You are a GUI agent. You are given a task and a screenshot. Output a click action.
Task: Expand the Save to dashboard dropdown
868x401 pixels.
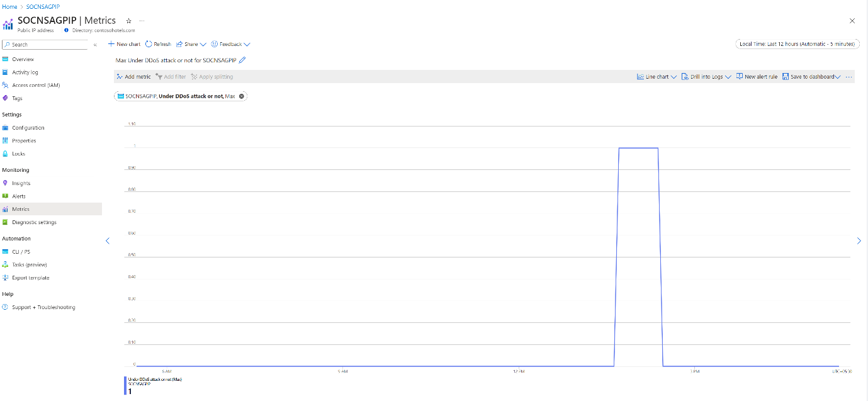pyautogui.click(x=811, y=77)
